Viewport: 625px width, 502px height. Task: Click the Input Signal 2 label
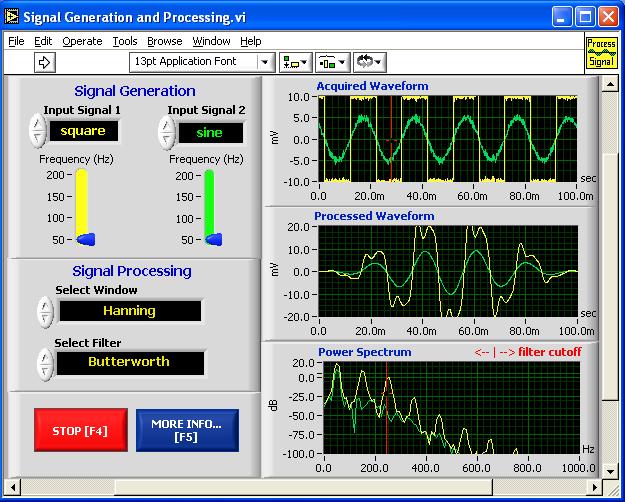point(206,110)
